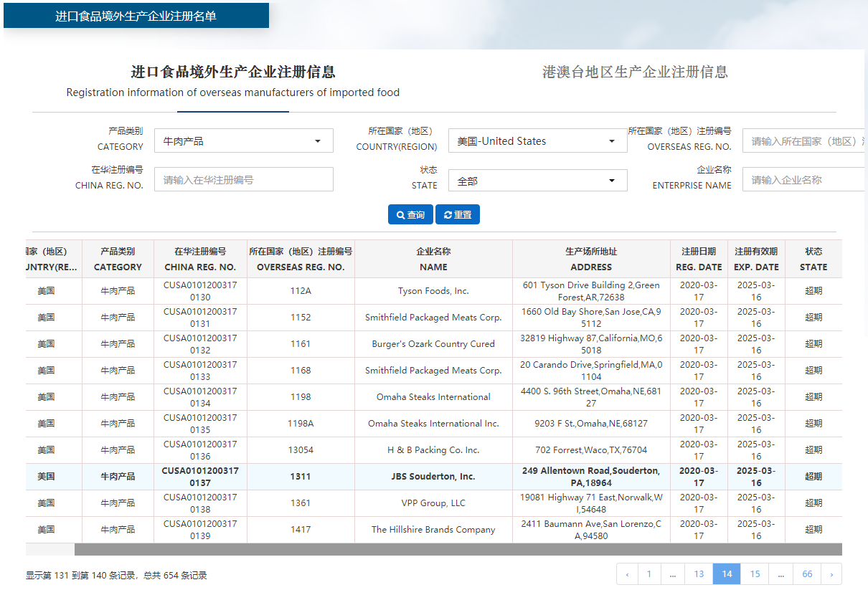This screenshot has height=595, width=868.
Task: Go to previous page arrow in pagination
Action: [627, 574]
